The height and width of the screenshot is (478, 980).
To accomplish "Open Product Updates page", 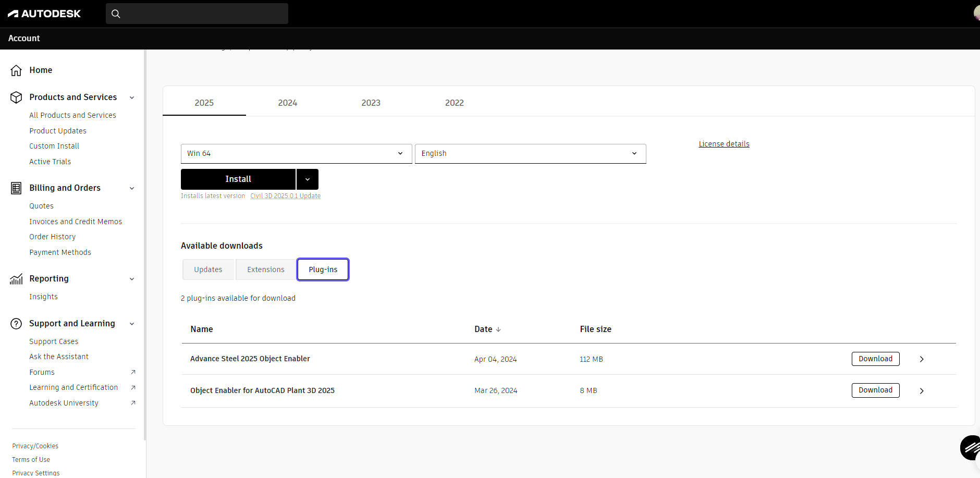I will tap(58, 131).
